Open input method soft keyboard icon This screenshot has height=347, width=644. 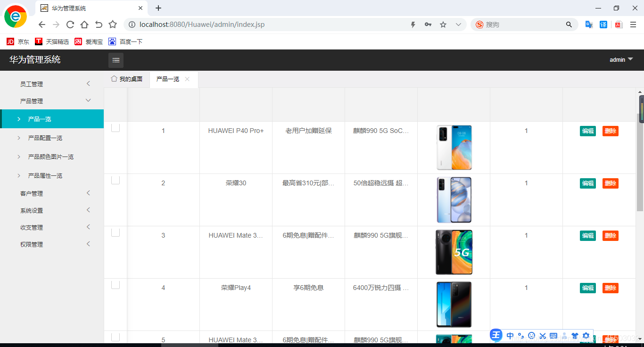[x=553, y=336]
